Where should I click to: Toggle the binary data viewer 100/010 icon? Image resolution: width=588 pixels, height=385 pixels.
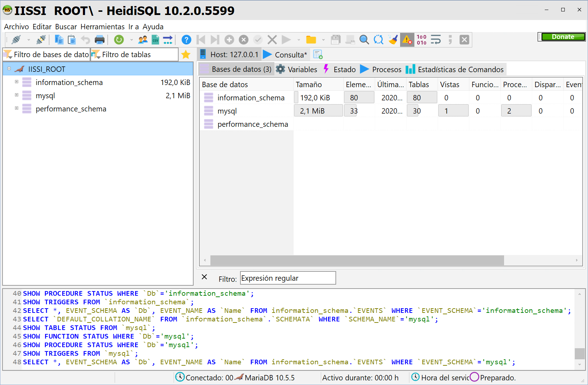pyautogui.click(x=421, y=40)
